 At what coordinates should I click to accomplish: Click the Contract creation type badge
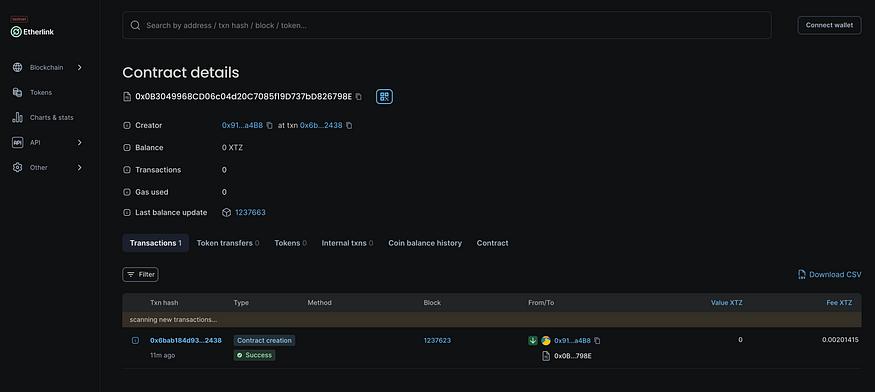264,340
